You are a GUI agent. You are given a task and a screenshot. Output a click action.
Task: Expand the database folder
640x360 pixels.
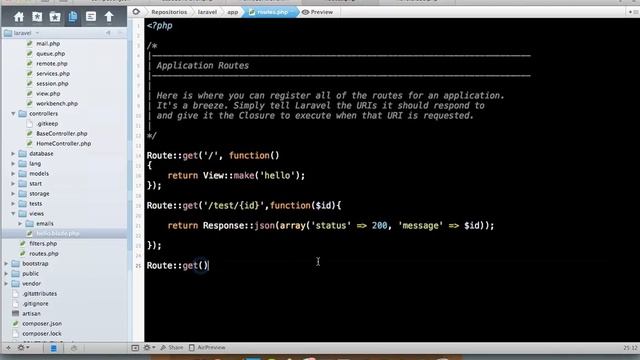click(x=13, y=153)
